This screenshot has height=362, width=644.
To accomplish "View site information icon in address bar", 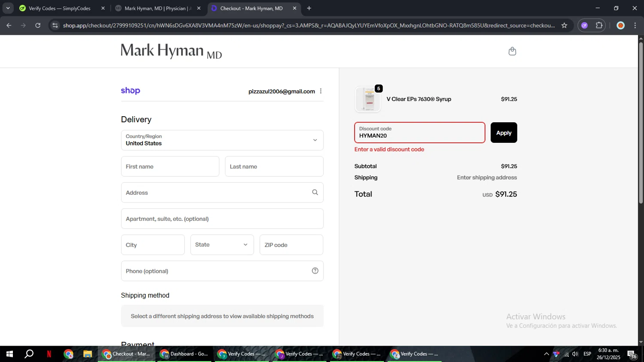I will (x=55, y=25).
